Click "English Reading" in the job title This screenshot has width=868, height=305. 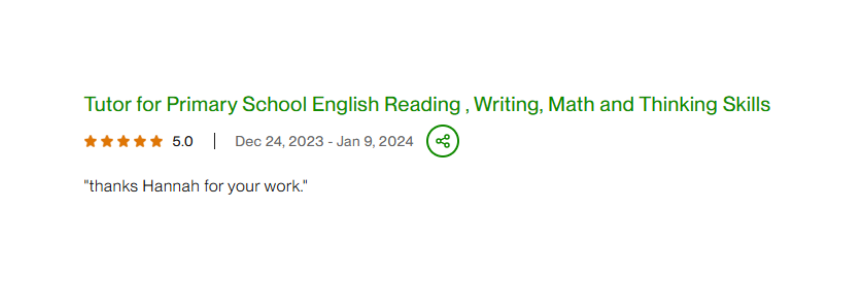click(x=386, y=104)
